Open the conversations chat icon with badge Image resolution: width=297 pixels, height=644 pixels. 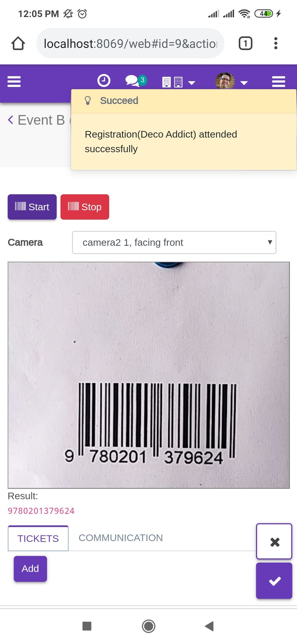[x=136, y=81]
